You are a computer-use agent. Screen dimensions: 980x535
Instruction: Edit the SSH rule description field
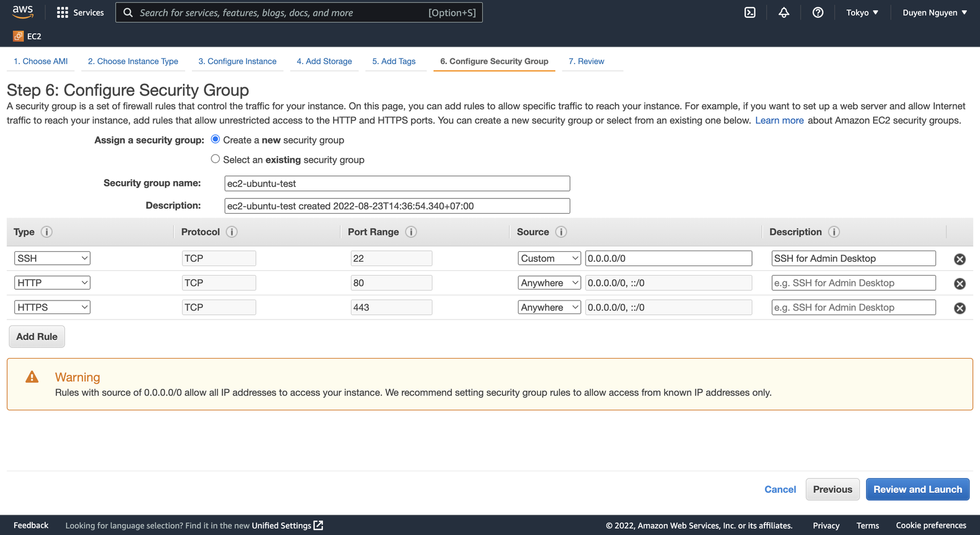click(853, 258)
